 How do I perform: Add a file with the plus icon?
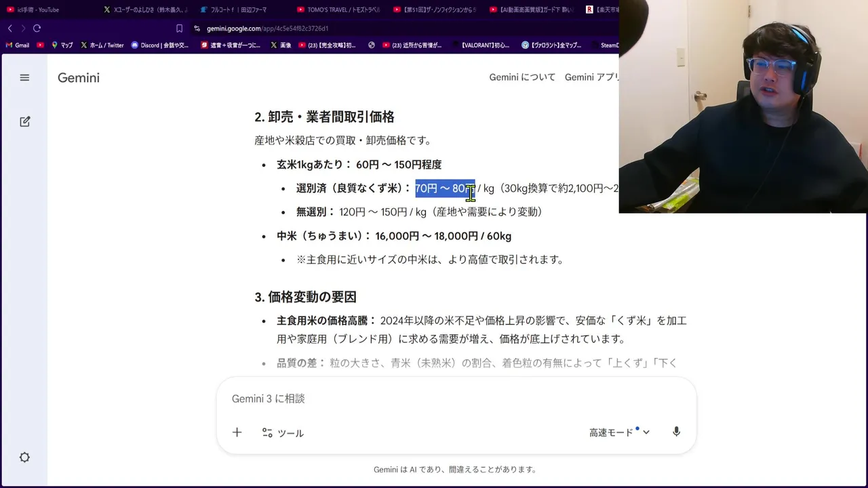click(x=237, y=432)
